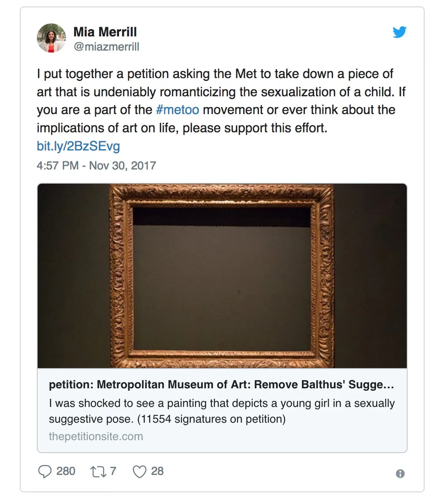Viewport: 442px width, 504px height.
Task: View the 28 likes count
Action: point(158,471)
